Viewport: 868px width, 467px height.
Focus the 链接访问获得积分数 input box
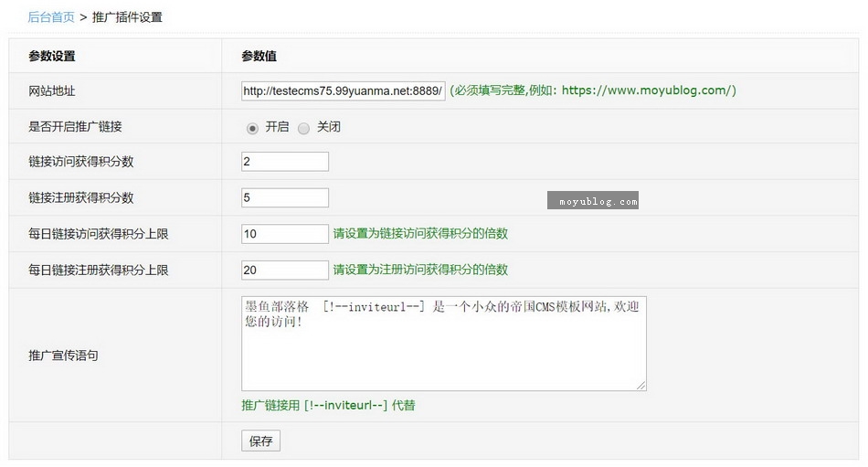point(284,162)
